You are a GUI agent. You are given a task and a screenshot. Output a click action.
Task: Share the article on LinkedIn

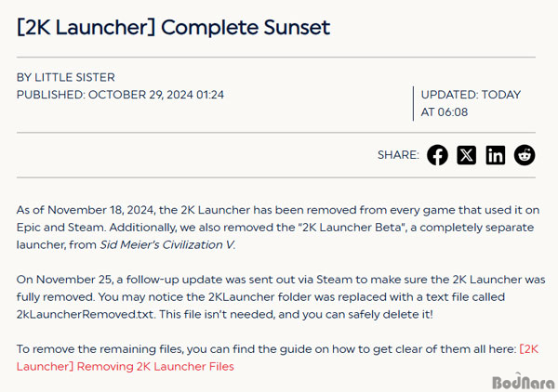point(496,155)
